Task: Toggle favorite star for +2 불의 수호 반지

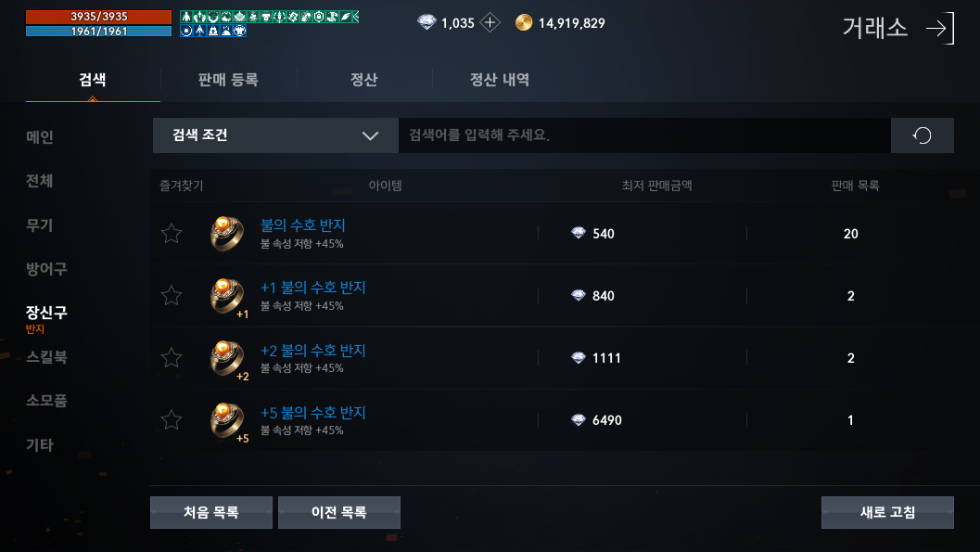Action: [172, 357]
